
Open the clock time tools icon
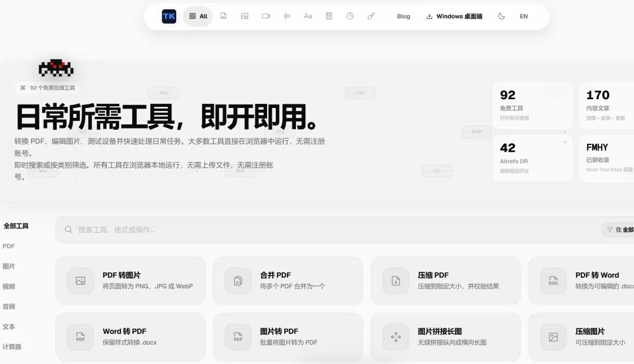[x=350, y=16]
